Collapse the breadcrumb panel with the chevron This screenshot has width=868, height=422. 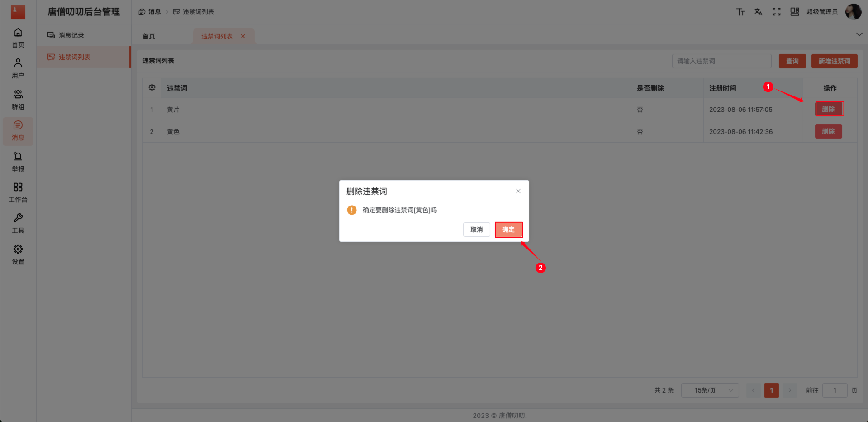[859, 34]
